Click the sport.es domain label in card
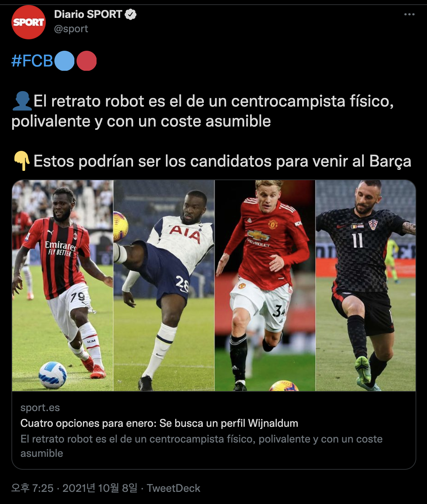 (40, 407)
